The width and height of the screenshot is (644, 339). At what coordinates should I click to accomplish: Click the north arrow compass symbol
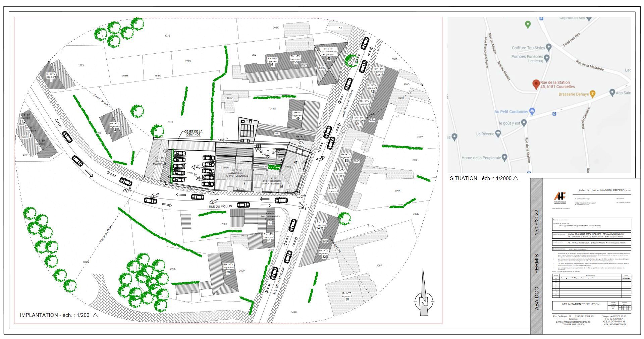coord(424,301)
